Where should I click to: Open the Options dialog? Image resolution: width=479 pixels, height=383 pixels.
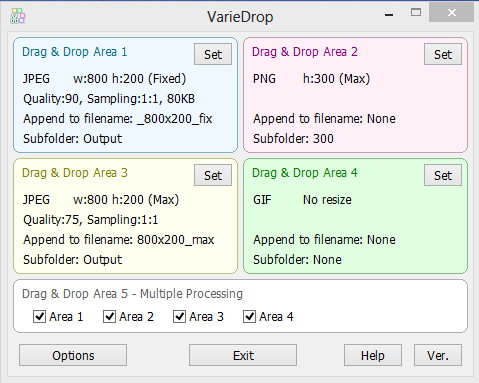pos(73,355)
